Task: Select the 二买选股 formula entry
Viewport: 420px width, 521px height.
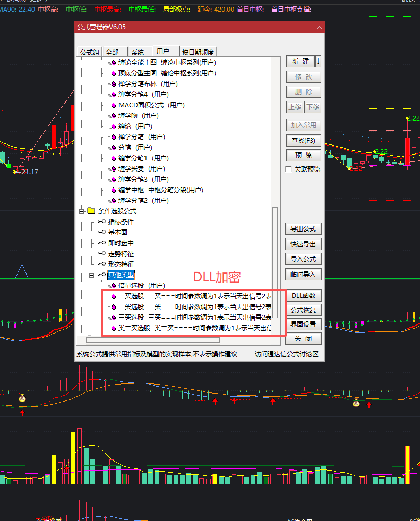Action: coord(131,307)
